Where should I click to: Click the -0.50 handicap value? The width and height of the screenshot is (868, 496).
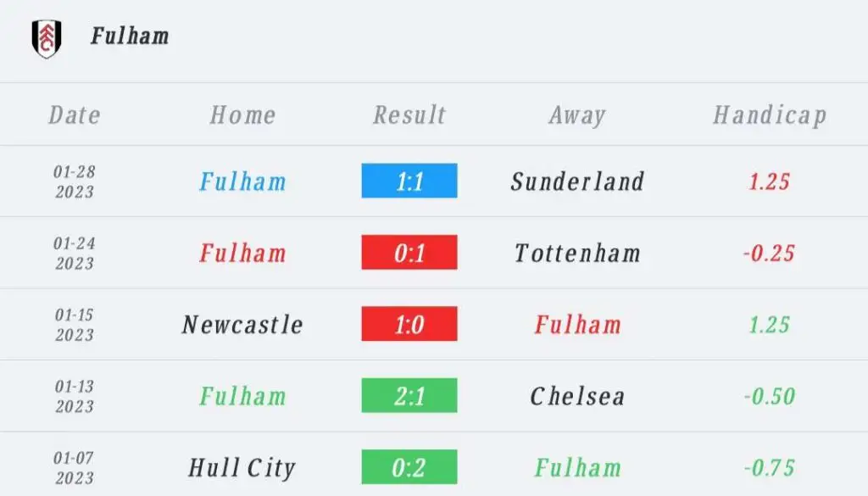pyautogui.click(x=770, y=396)
